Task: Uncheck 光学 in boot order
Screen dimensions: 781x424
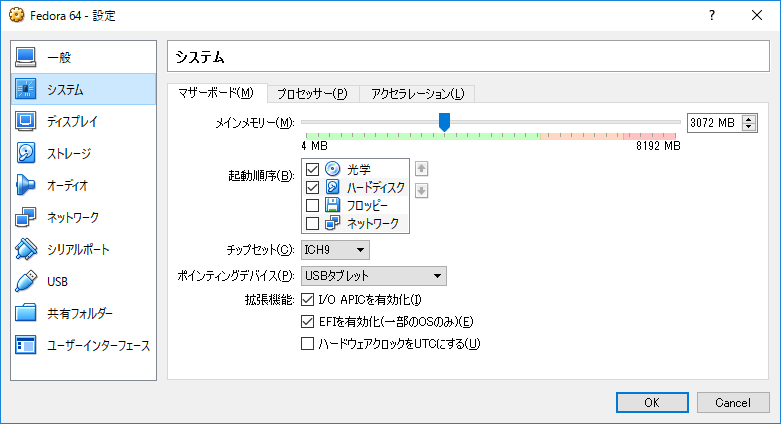Action: click(312, 169)
